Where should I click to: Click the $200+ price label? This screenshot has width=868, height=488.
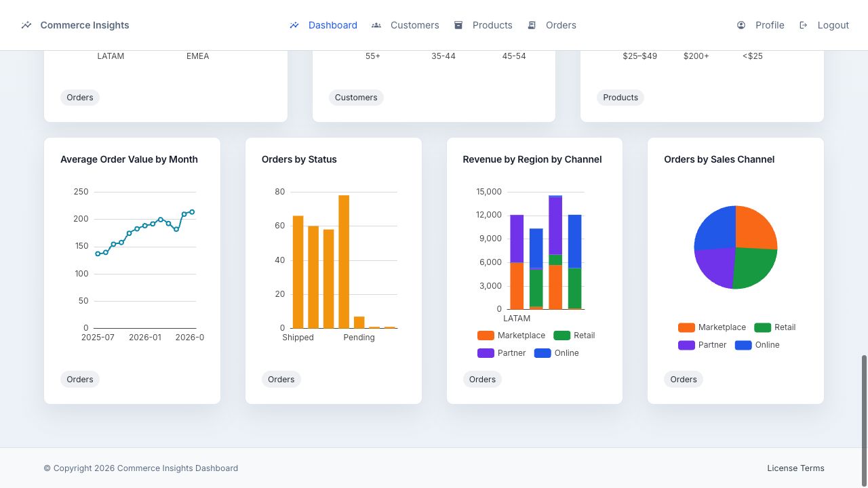click(696, 56)
